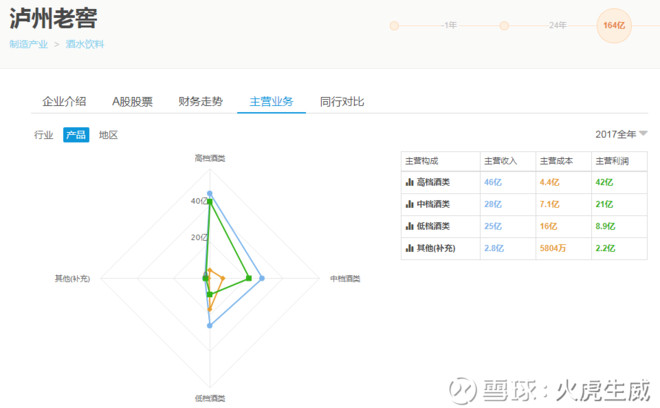Switch breakdown to 行业
660x408 pixels.
44,135
